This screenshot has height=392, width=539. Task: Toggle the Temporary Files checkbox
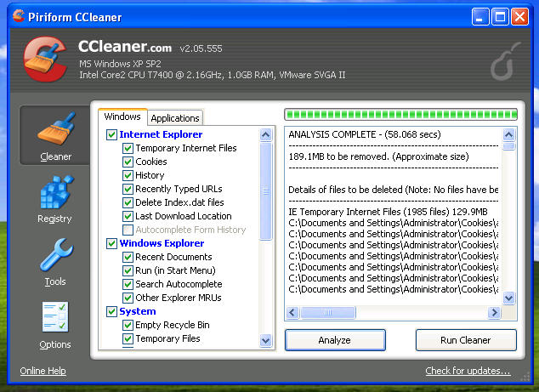click(x=128, y=338)
